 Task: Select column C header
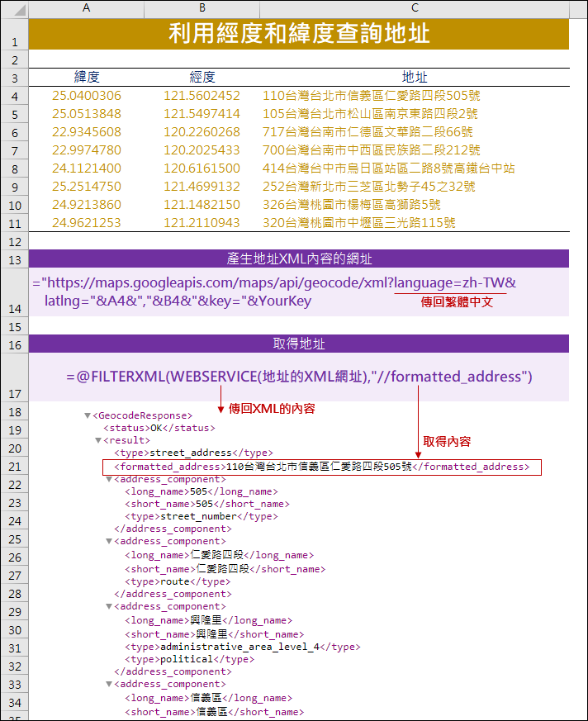(x=415, y=8)
